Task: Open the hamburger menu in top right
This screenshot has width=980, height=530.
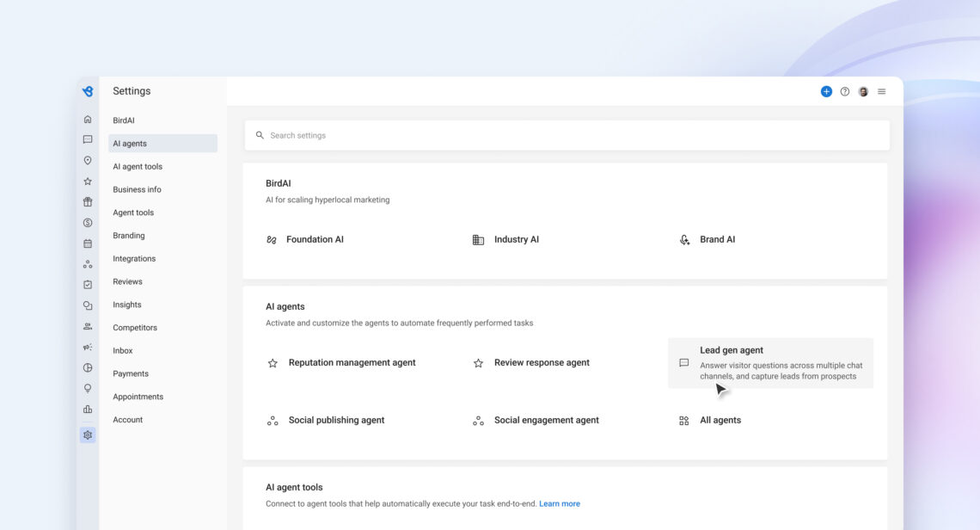Action: 881,91
